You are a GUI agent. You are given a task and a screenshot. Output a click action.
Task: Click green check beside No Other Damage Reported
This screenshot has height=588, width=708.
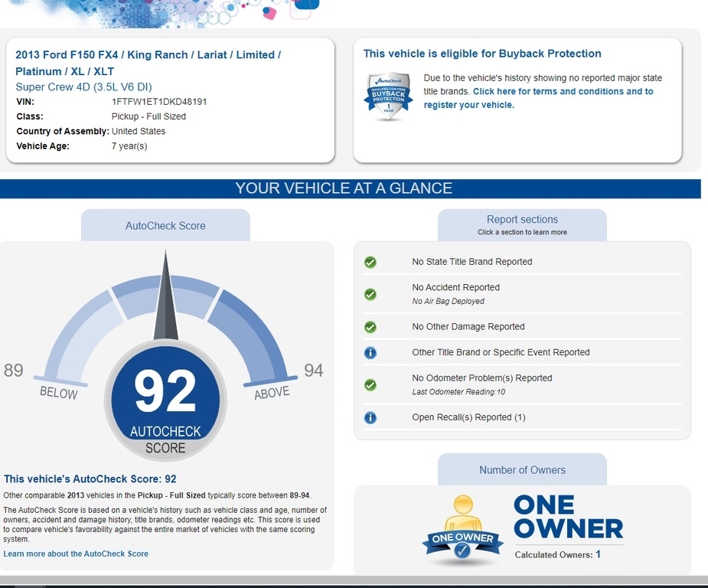coord(370,327)
